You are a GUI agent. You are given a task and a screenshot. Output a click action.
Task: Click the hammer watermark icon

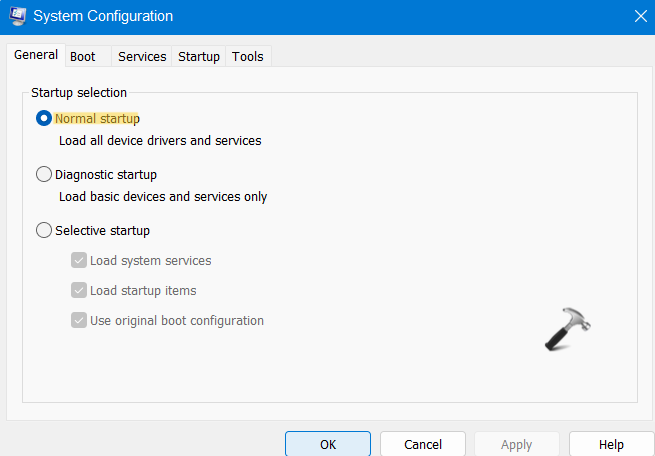[x=567, y=328]
